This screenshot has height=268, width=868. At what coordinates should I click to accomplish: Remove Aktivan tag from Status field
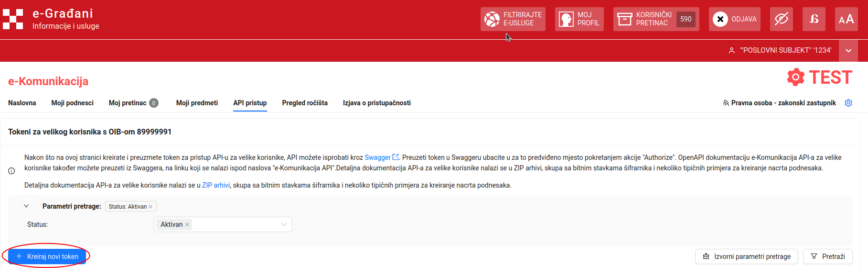click(x=187, y=224)
